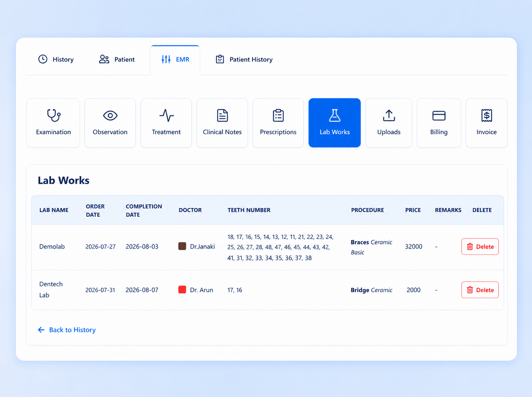Click the LAB NAME column header
Image resolution: width=532 pixels, height=397 pixels.
pyautogui.click(x=54, y=210)
